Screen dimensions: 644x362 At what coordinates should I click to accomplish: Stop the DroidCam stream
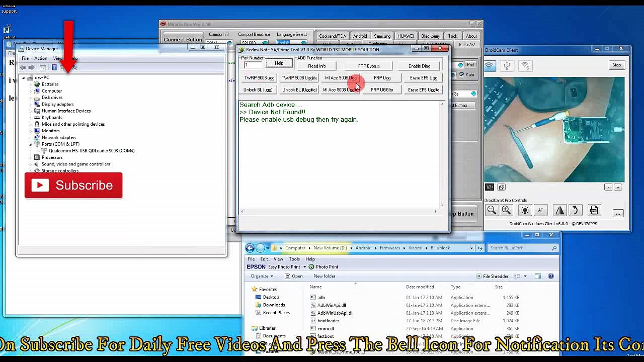pos(617,65)
